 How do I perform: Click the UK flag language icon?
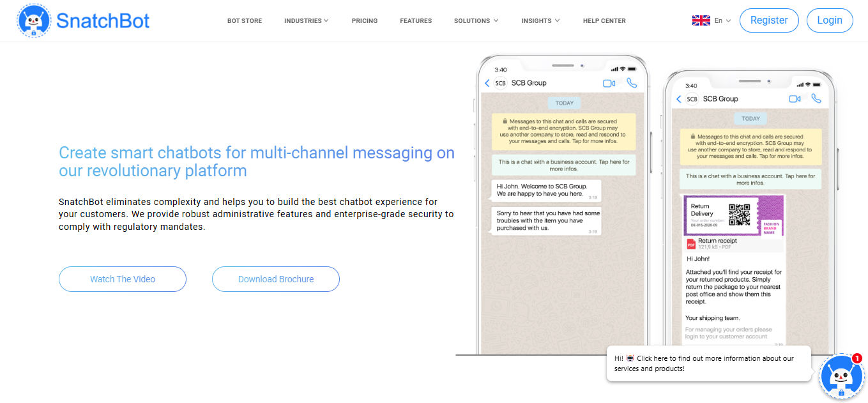[701, 20]
